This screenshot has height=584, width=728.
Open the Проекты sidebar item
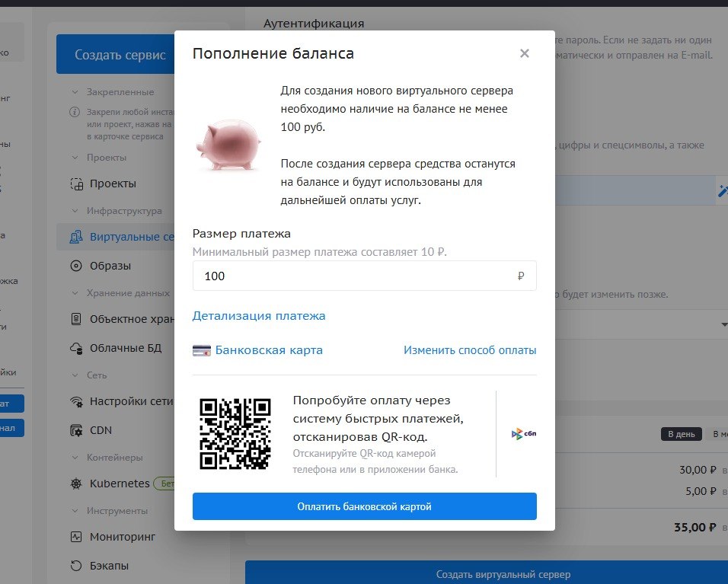pos(113,183)
